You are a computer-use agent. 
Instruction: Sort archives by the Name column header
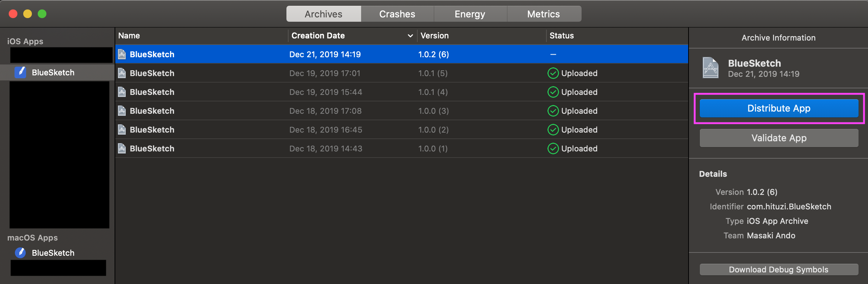129,35
